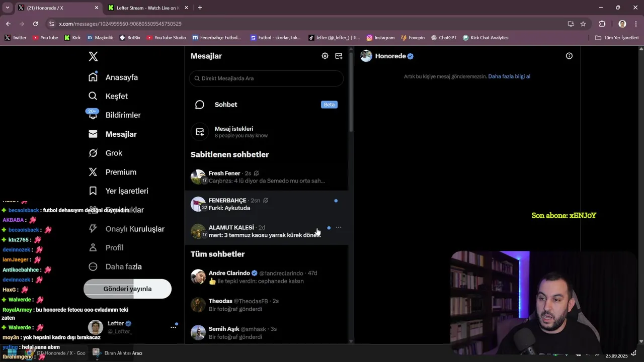
Task: Open Foxepin bookmark
Action: point(413,38)
